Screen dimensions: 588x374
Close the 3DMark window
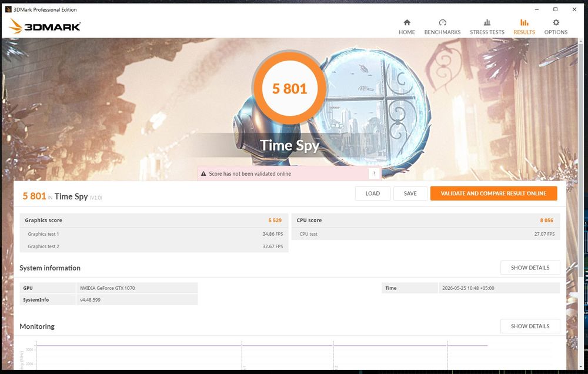tap(574, 9)
